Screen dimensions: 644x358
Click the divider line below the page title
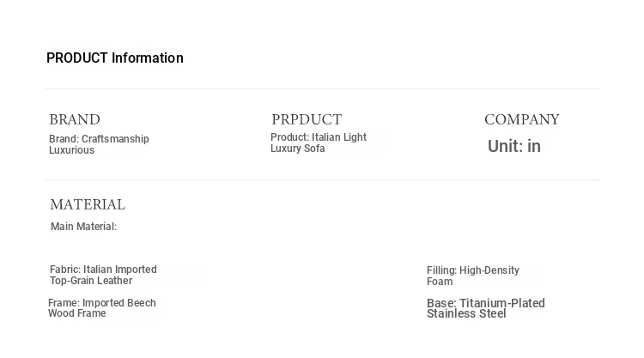[322, 88]
